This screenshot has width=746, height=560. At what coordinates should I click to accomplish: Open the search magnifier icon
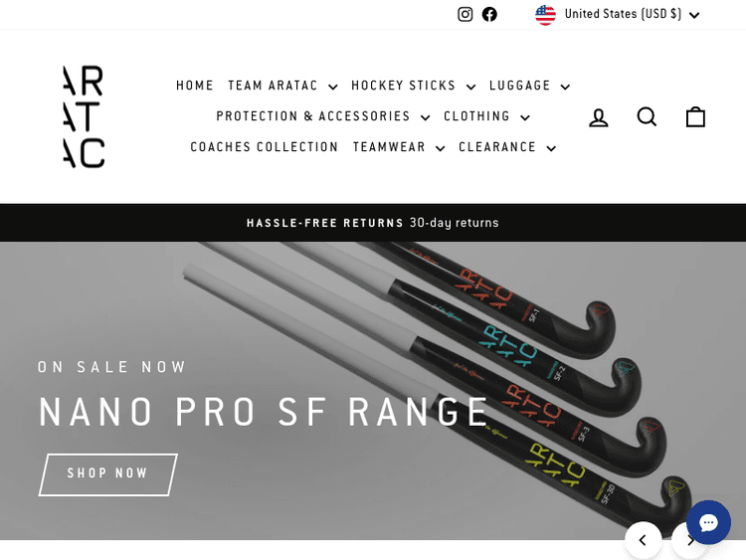tap(647, 116)
